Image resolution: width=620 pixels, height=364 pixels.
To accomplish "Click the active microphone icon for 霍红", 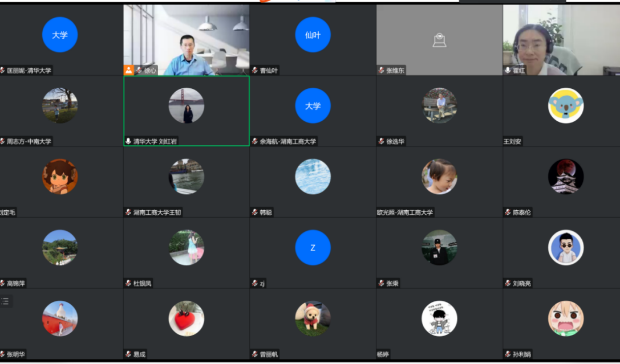I will [508, 71].
